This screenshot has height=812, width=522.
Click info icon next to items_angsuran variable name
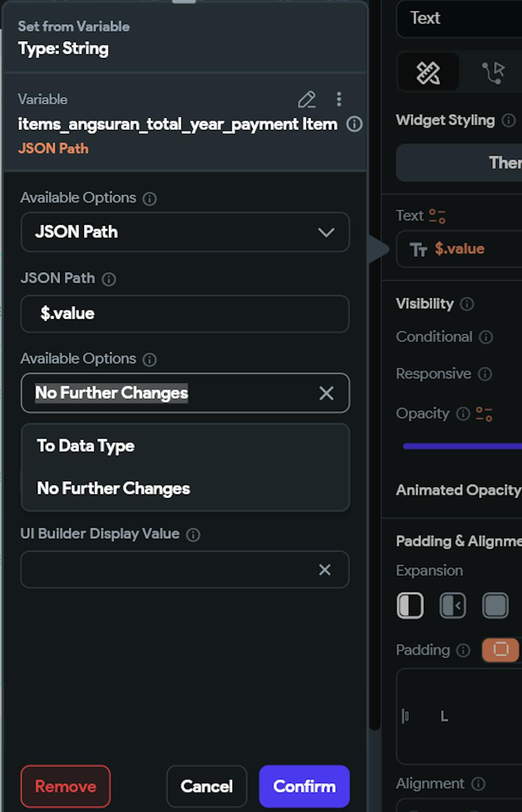(354, 124)
